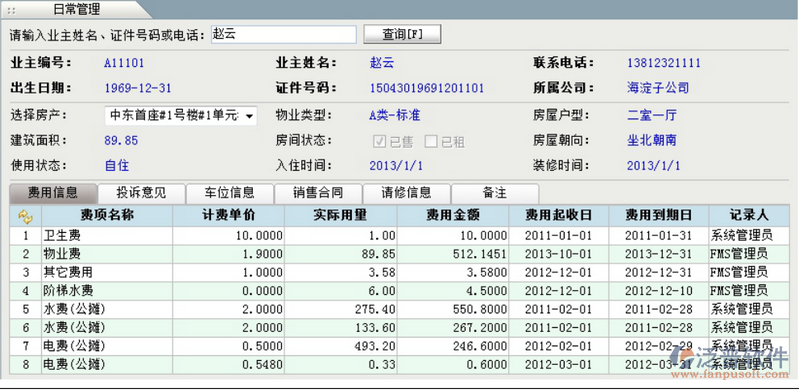Toggle the 已租 checkbox

click(x=431, y=141)
